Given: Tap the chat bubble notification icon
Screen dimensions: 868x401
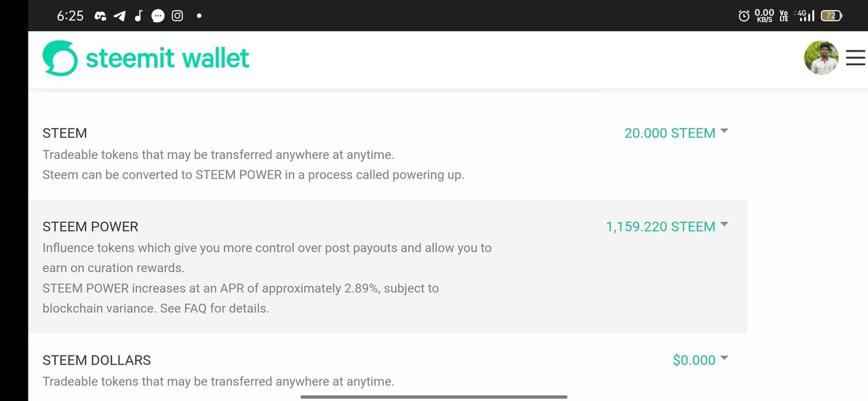Looking at the screenshot, I should [158, 16].
